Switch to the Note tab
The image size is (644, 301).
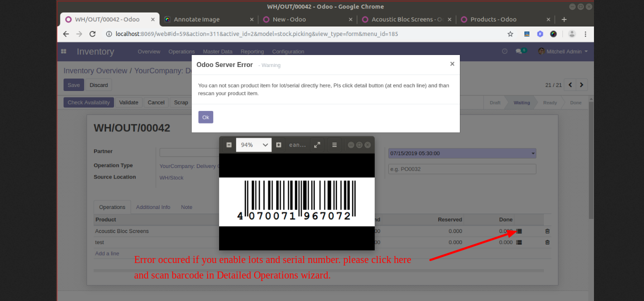[187, 207]
